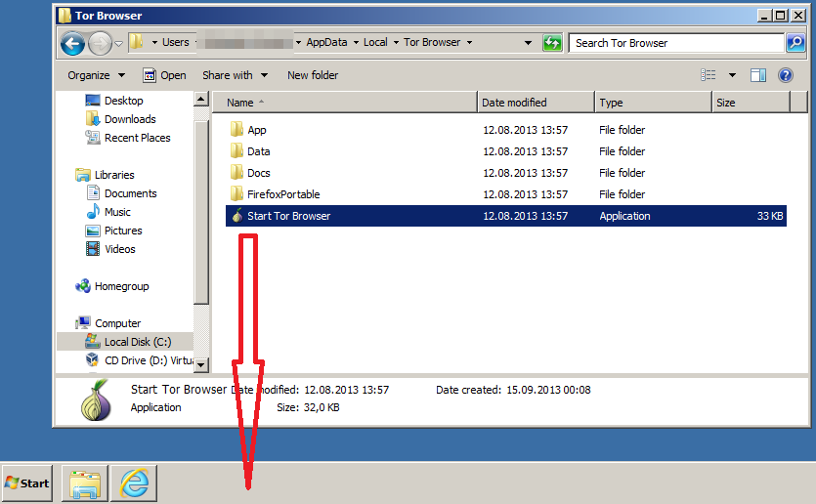
Task: Click the Refresh button beside address bar
Action: pyautogui.click(x=552, y=43)
